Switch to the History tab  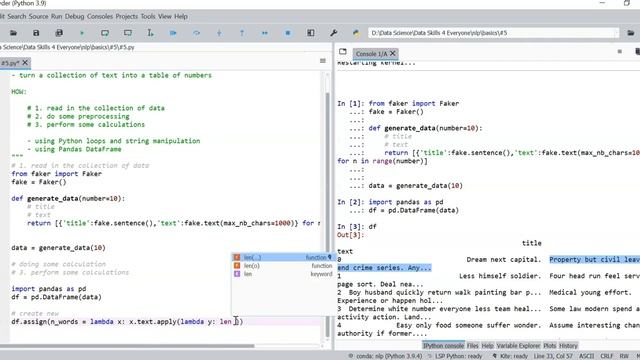(x=568, y=346)
